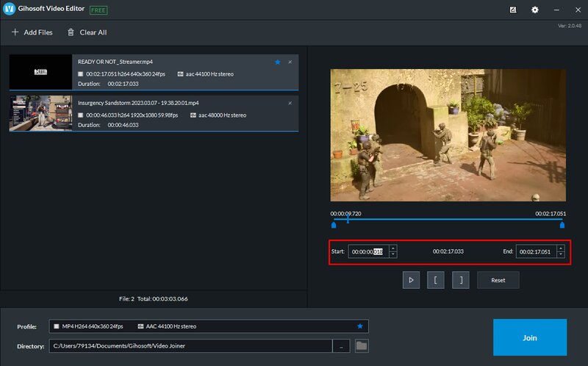Click the Join button

pos(530,337)
